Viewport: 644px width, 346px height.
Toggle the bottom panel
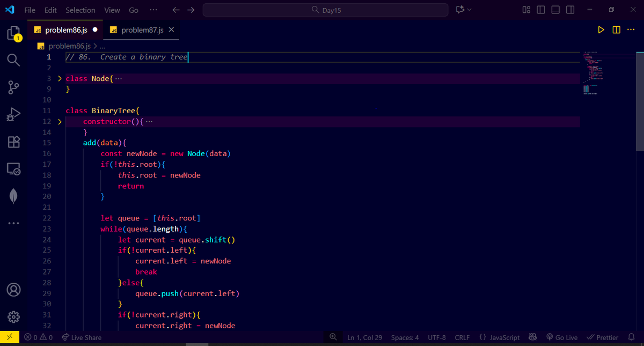[x=555, y=10]
